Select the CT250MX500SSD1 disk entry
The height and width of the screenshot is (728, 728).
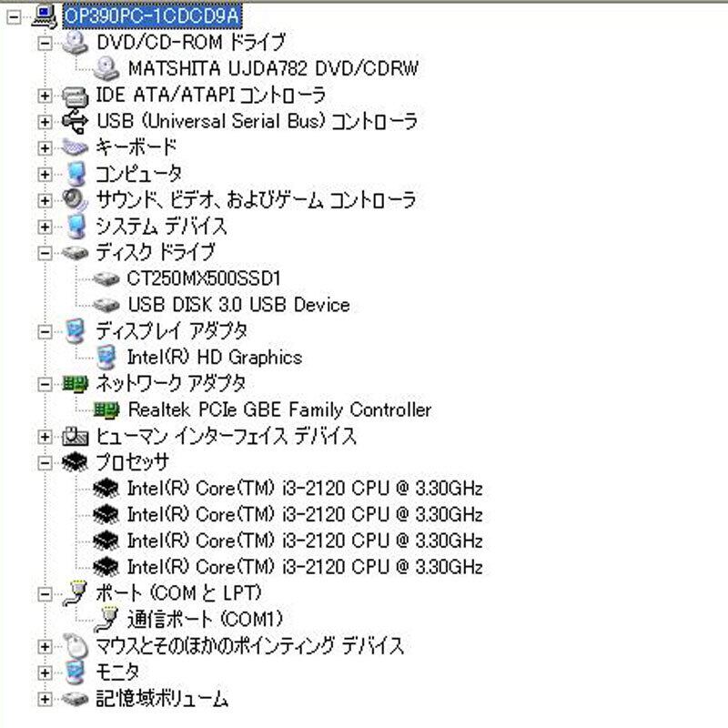pyautogui.click(x=204, y=278)
